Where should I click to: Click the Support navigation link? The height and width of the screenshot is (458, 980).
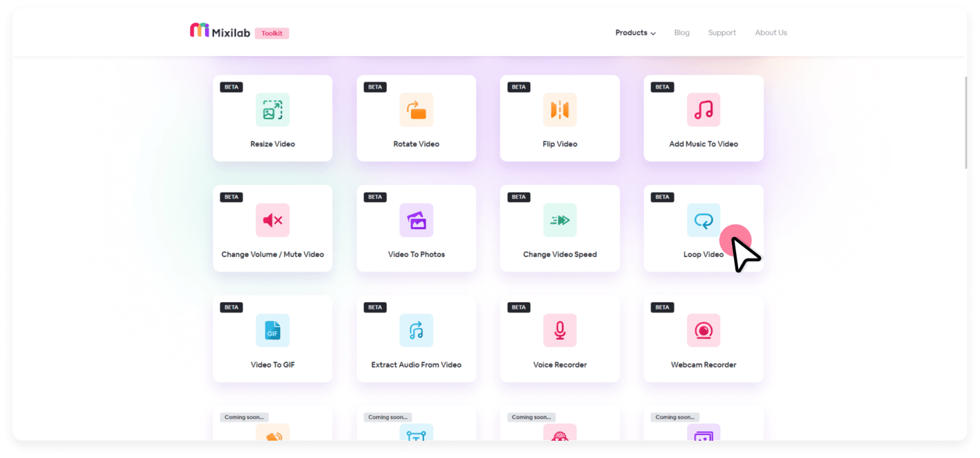pyautogui.click(x=722, y=33)
